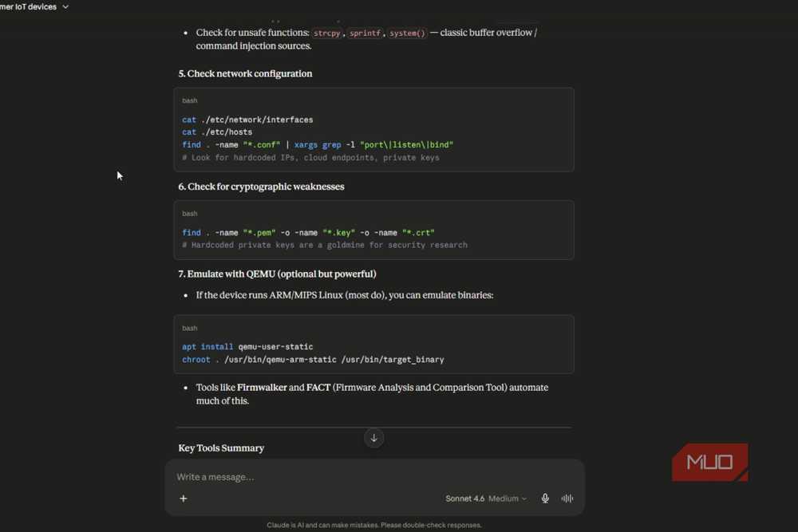Click '7. Emulate with QEMU' heading
This screenshot has width=798, height=532.
click(x=277, y=274)
